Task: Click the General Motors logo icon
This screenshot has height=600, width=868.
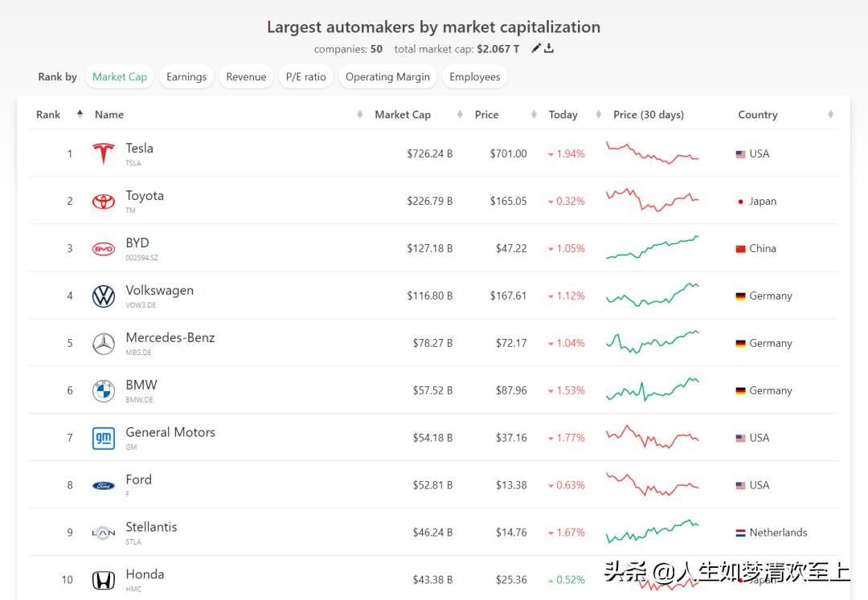Action: (103, 439)
